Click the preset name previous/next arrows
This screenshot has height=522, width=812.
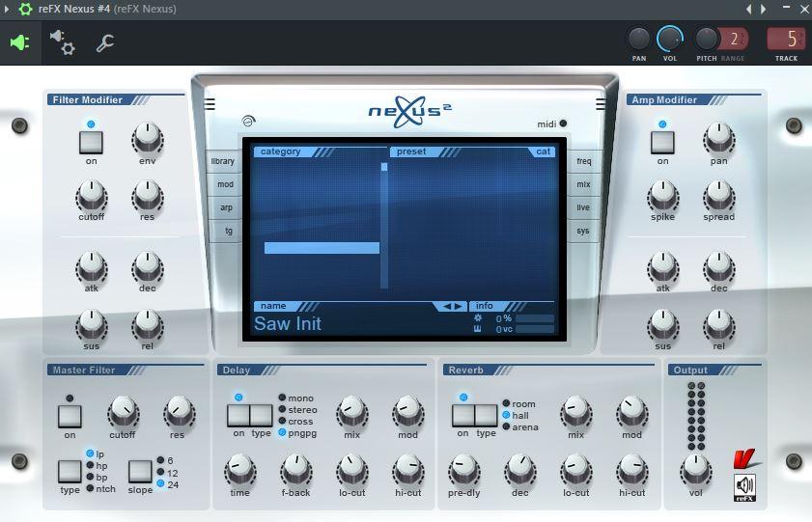[x=452, y=306]
